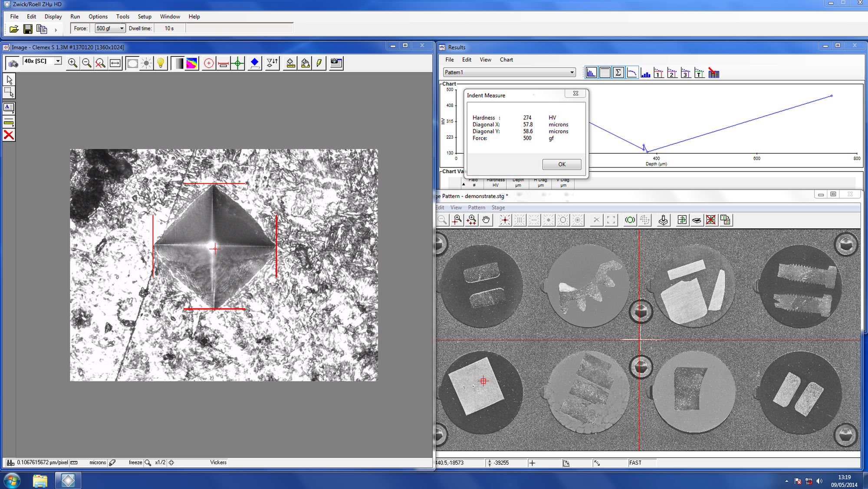The image size is (868, 489).
Task: Open the Setup menu
Action: (x=145, y=17)
